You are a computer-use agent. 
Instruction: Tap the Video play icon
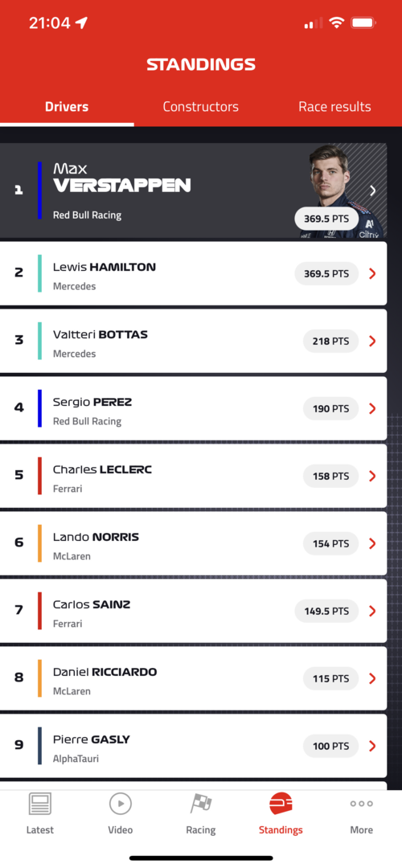(x=120, y=803)
